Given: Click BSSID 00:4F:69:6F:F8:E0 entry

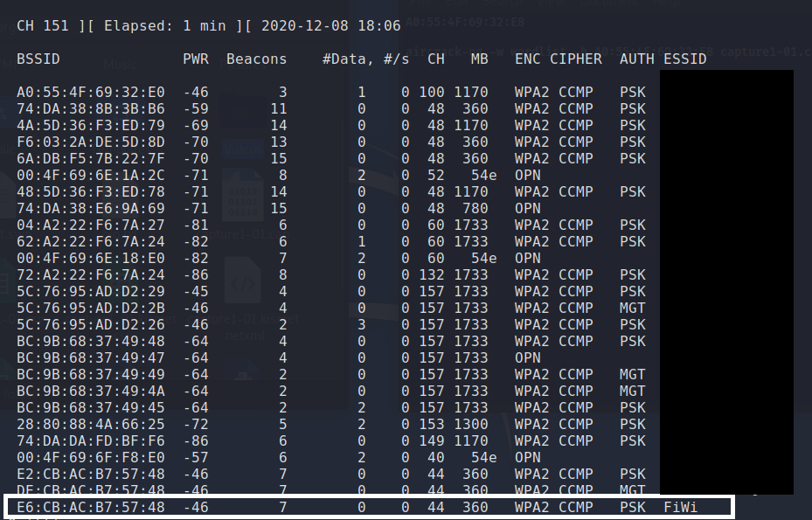Looking at the screenshot, I should click(x=91, y=457).
